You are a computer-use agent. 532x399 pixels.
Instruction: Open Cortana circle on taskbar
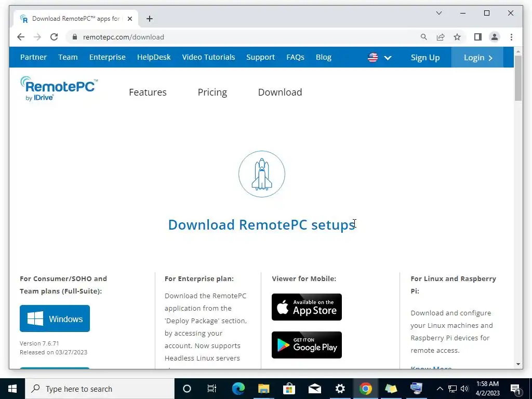(x=187, y=389)
